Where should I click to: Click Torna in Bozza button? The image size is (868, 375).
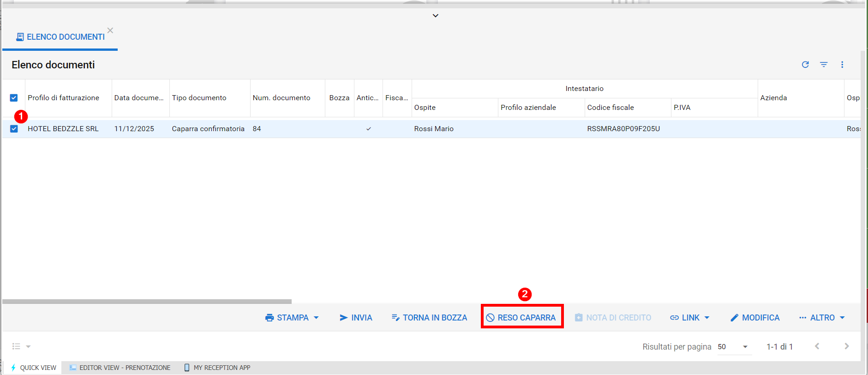(x=429, y=318)
